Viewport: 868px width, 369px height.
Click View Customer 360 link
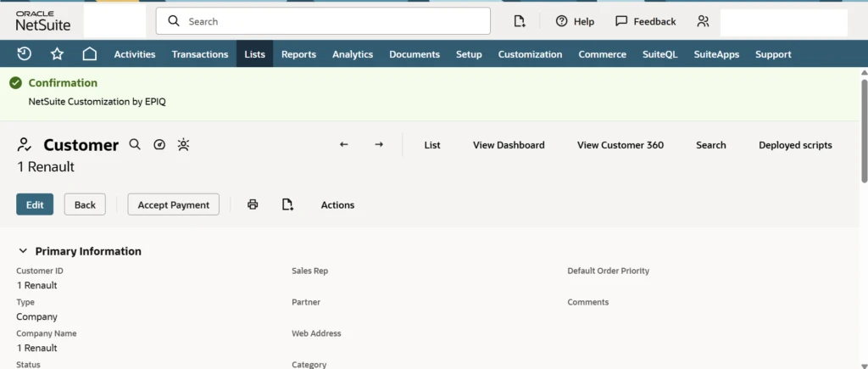pyautogui.click(x=620, y=145)
